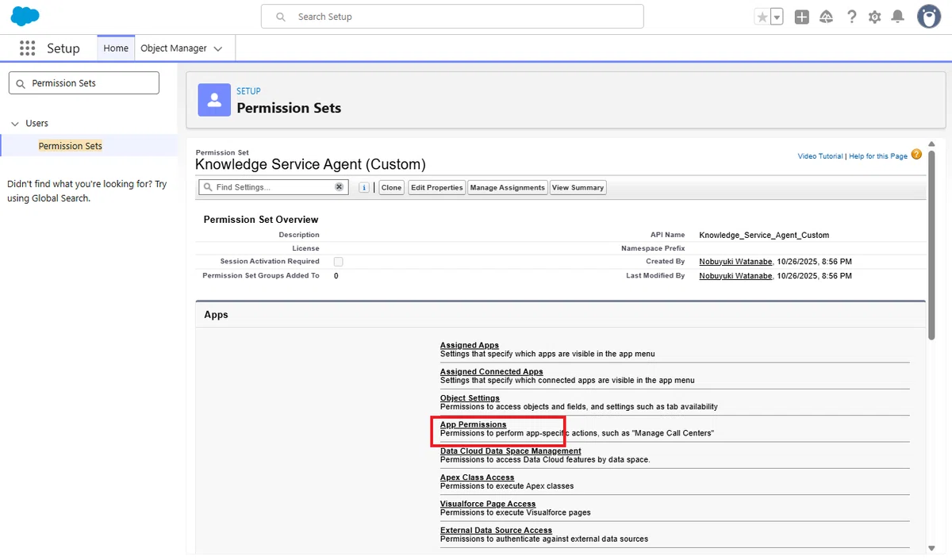Click the Apps section heading

point(216,315)
